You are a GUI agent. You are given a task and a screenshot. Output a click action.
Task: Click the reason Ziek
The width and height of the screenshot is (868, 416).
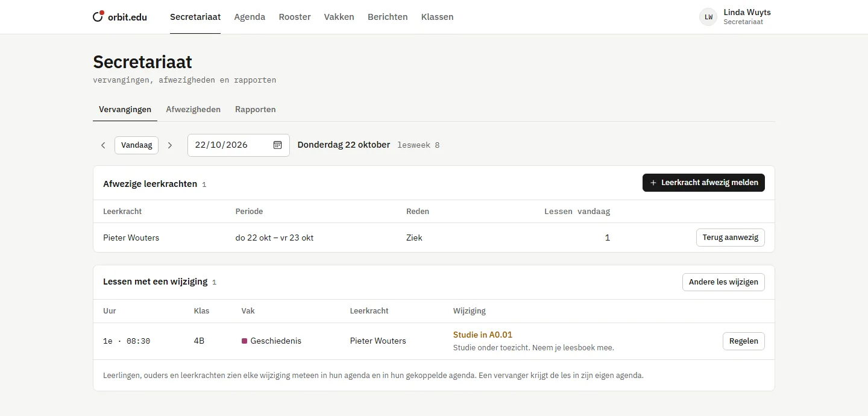click(x=414, y=238)
